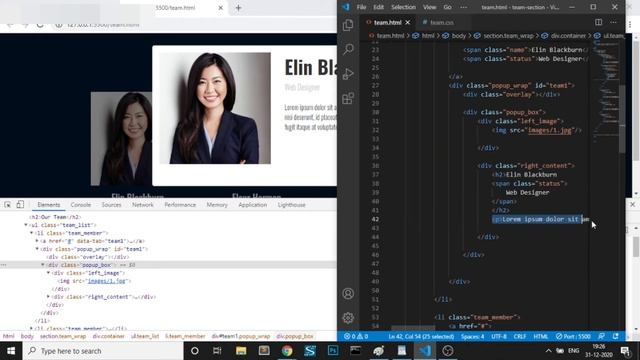This screenshot has height=360, width=640.
Task: Click the feedback icon in the status bar
Action: click(x=602, y=336)
